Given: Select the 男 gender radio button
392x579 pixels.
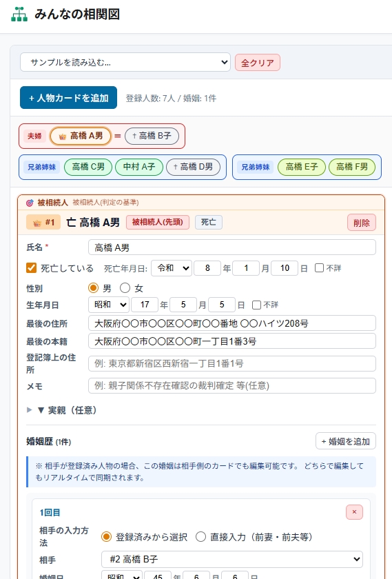Looking at the screenshot, I should (94, 287).
